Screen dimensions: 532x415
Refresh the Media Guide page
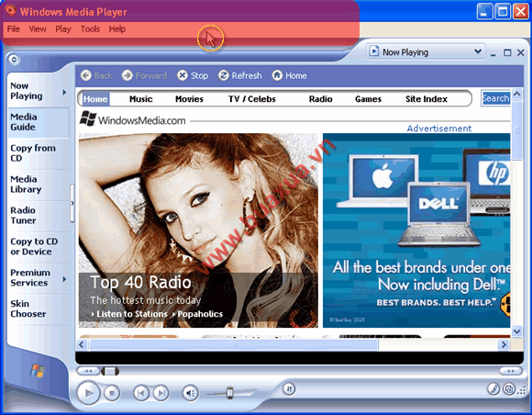(x=240, y=75)
